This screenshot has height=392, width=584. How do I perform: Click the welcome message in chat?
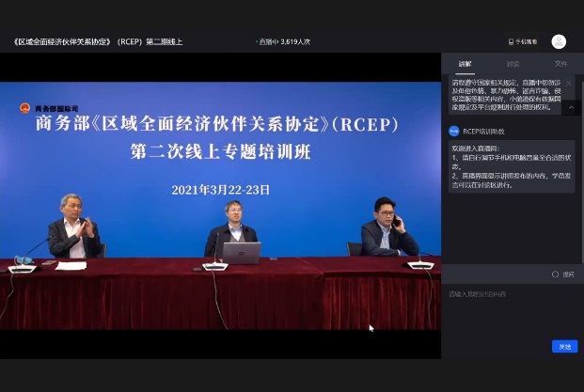[512, 166]
